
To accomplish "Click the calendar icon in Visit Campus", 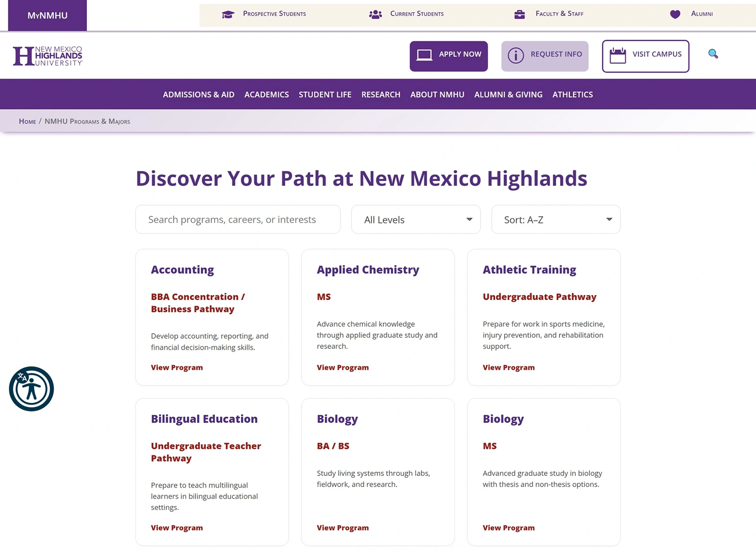I will [618, 55].
